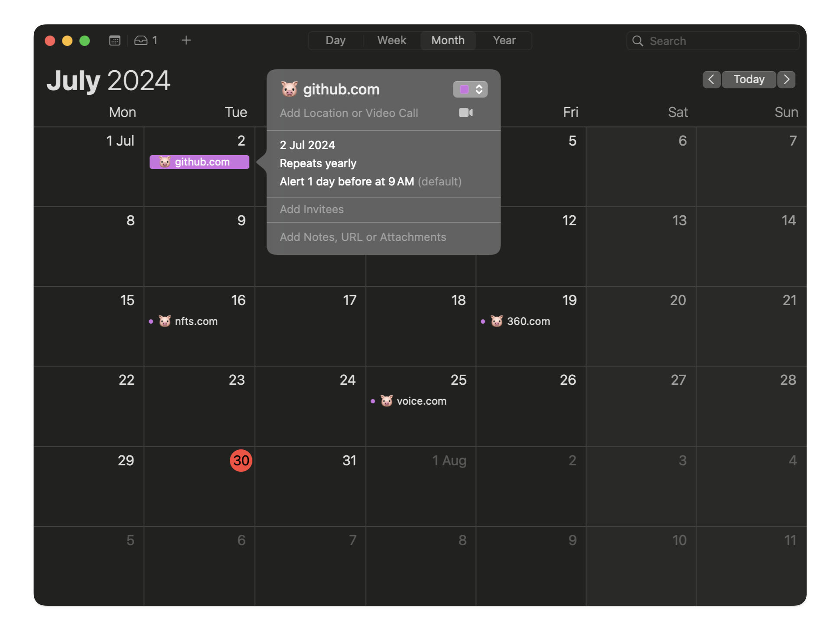
Task: Expand the event calendar selector dropdown
Action: point(471,89)
